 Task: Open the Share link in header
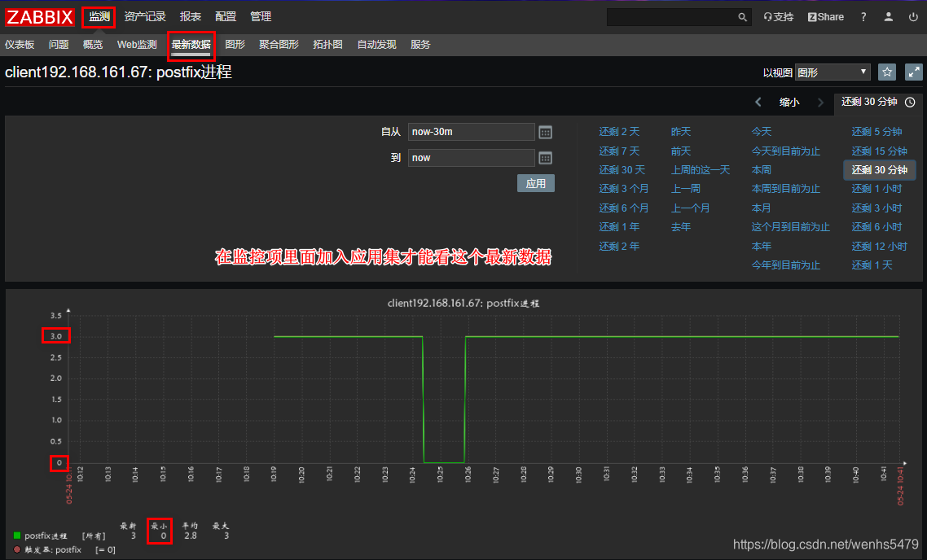[x=826, y=17]
